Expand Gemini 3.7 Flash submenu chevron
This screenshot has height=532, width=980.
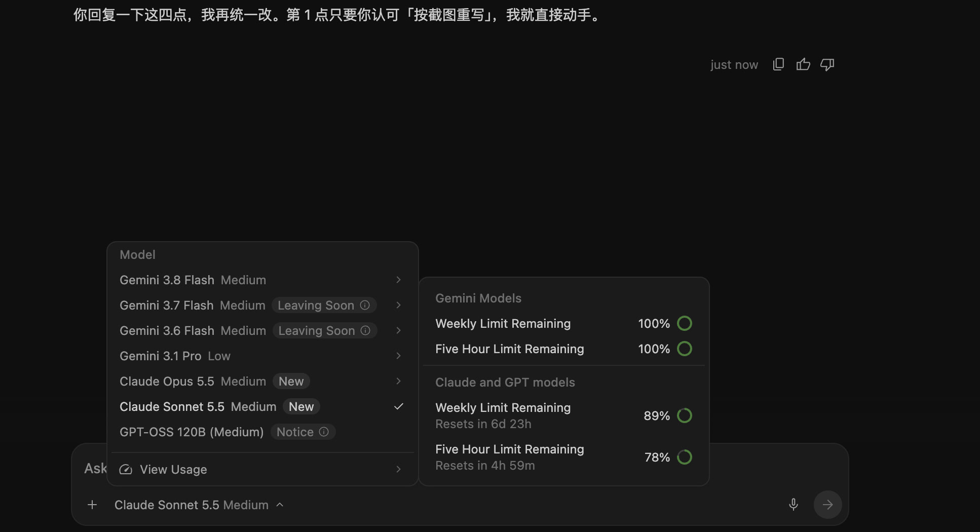(398, 305)
